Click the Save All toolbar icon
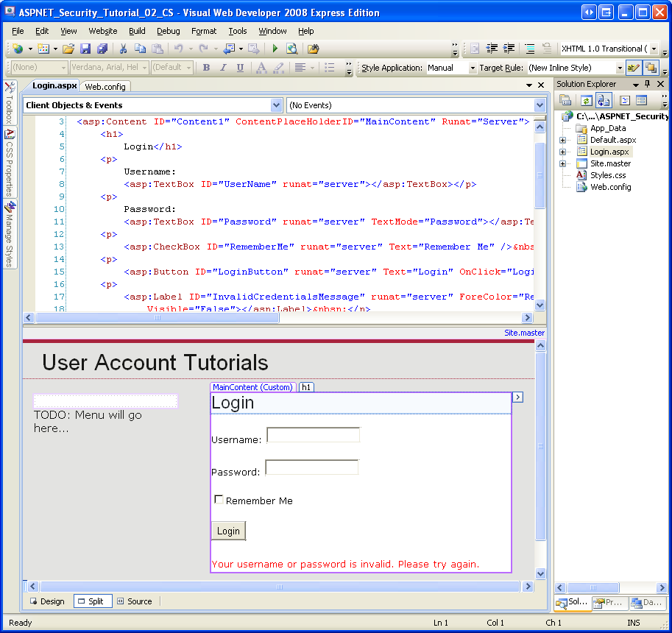 click(x=102, y=49)
